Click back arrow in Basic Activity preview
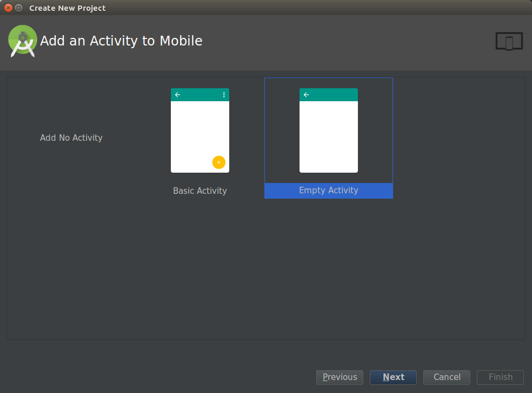Image resolution: width=532 pixels, height=393 pixels. (177, 95)
